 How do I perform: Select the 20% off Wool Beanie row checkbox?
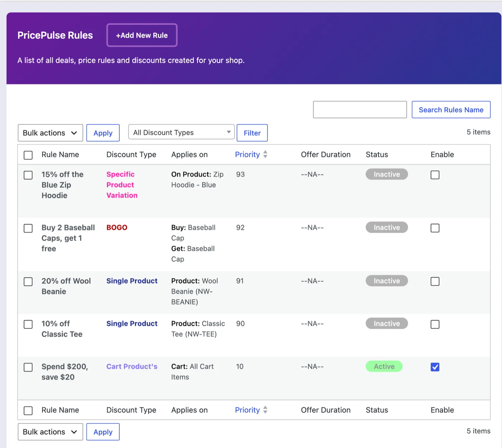28,282
